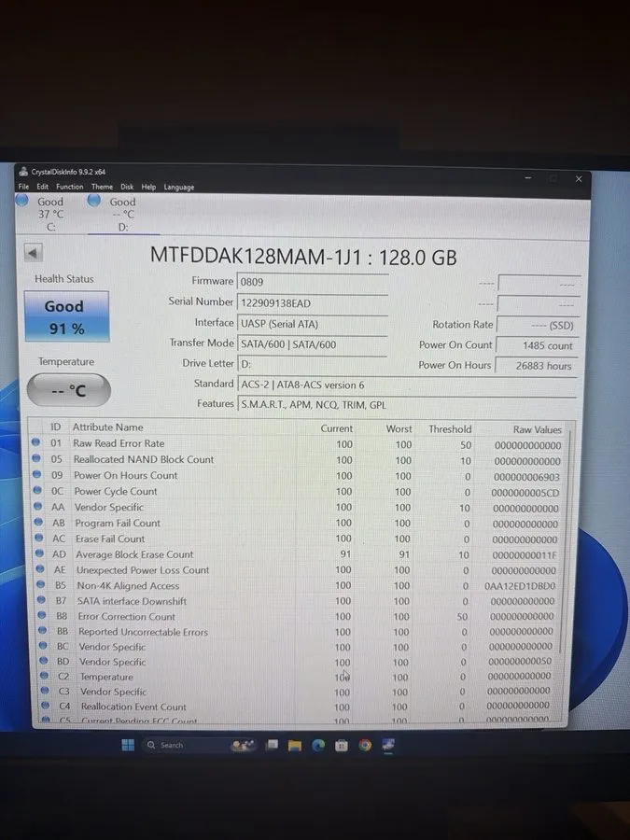This screenshot has height=840, width=630.
Task: Click status dot for Power Cycle Count
Action: click(x=37, y=490)
